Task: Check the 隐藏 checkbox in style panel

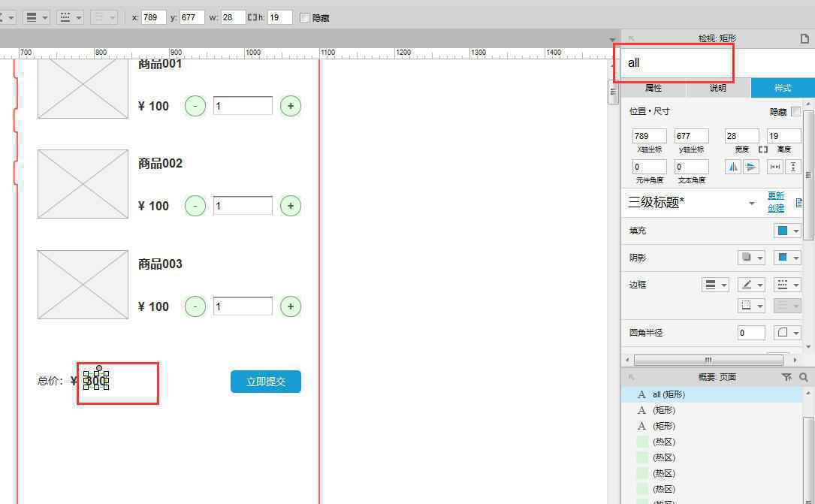Action: (x=795, y=112)
